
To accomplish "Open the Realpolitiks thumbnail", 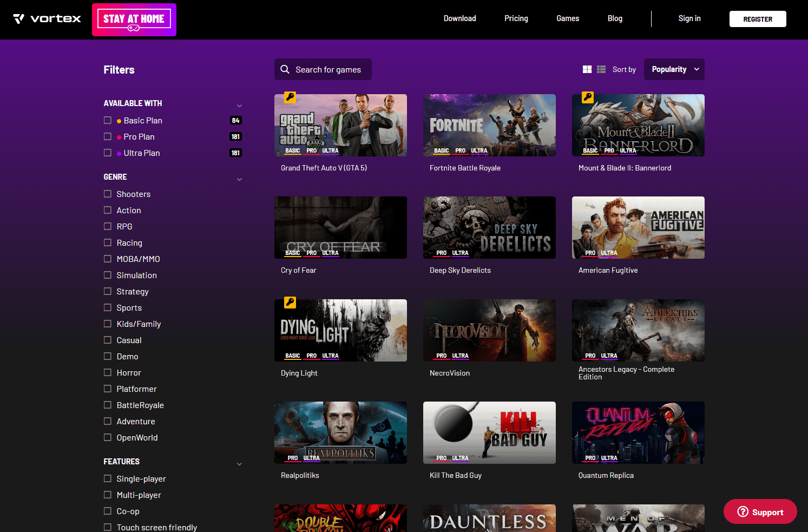I will point(340,432).
